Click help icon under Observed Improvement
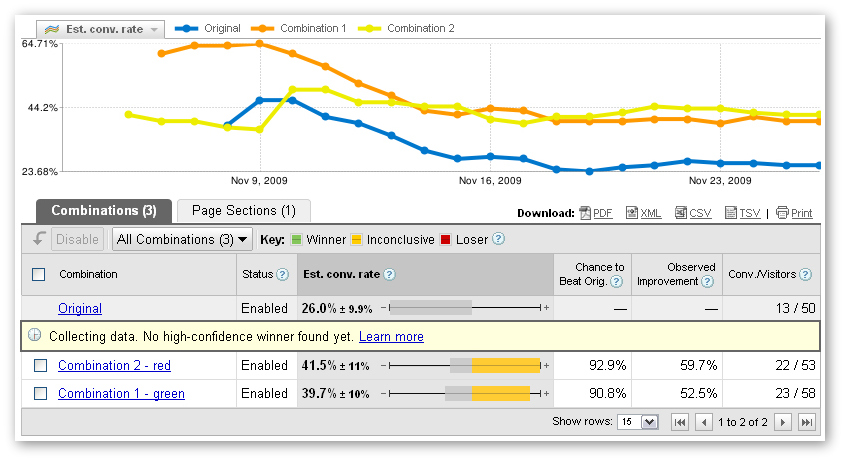844x460 pixels. coord(707,282)
